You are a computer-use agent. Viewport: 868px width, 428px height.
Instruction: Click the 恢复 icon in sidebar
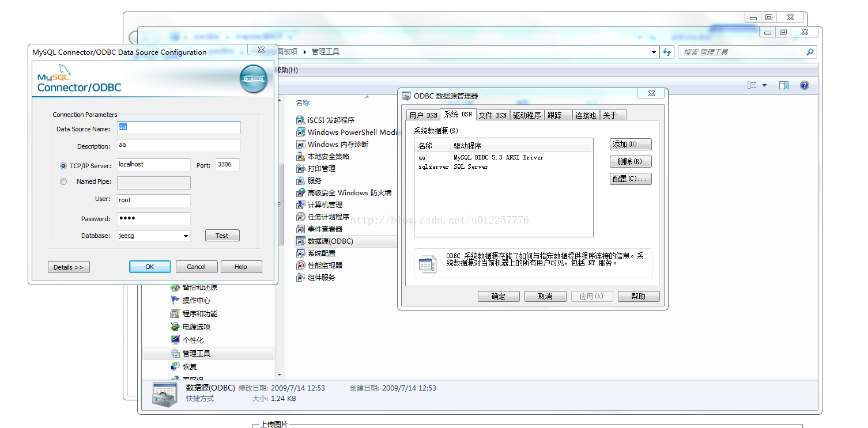coord(175,366)
